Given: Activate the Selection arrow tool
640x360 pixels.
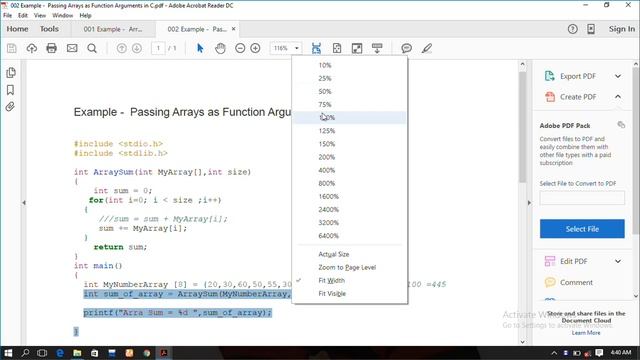Looking at the screenshot, I should (x=200, y=48).
